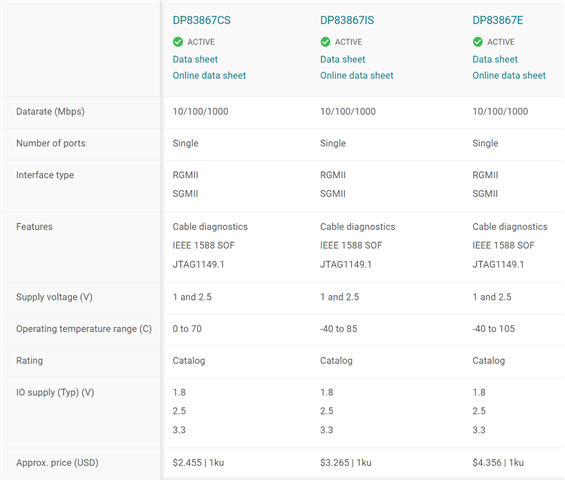
Task: Click 'IEEE 1588 SOF' feature for DP83867IS
Action: tap(351, 245)
